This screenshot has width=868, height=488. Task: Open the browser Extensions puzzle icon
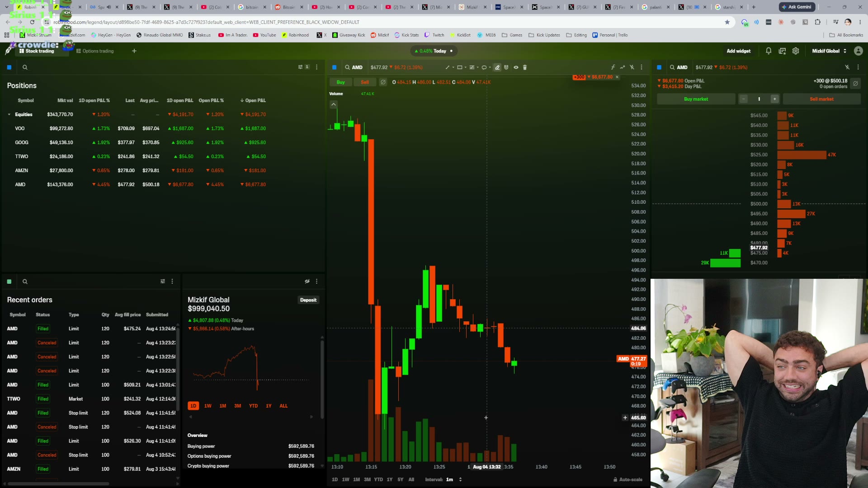(817, 22)
